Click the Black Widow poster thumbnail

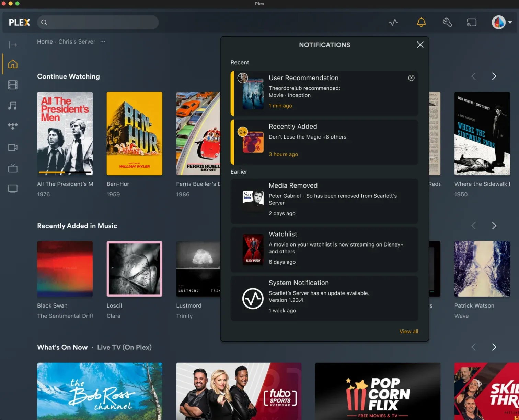253,250
